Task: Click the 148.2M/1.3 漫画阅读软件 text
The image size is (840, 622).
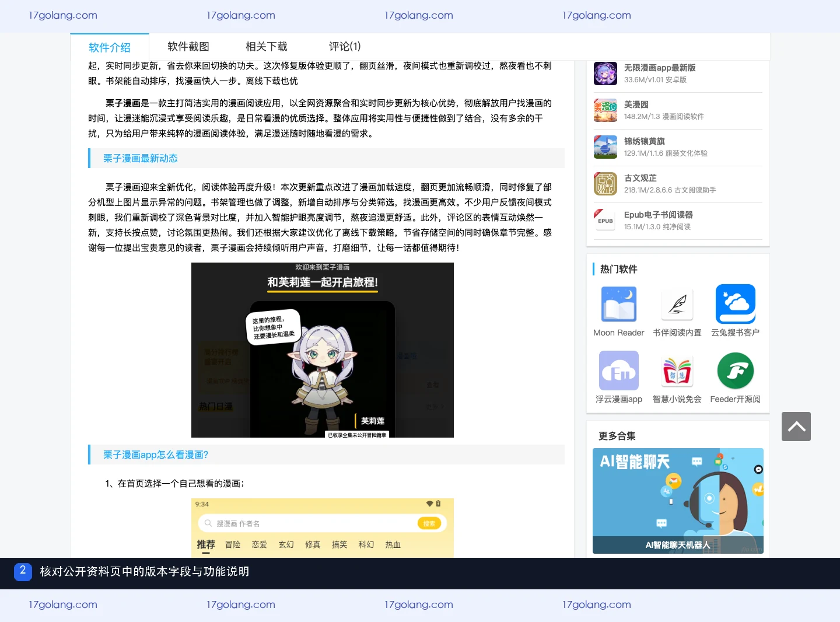Action: [x=664, y=117]
